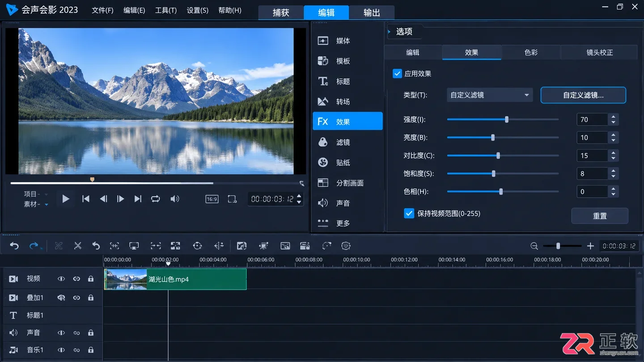Switch to the 捕获 capture tab
Viewport: 644px width, 362px height.
coord(281,13)
